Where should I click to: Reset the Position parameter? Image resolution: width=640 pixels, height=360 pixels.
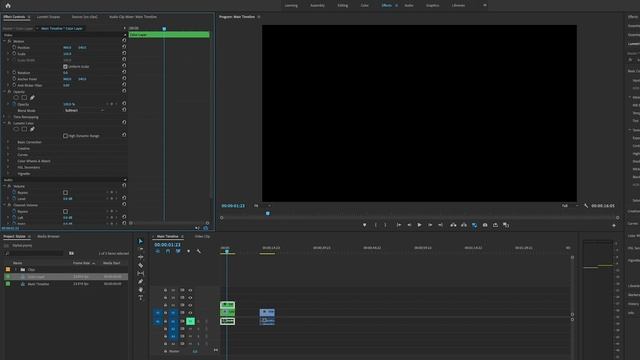[x=124, y=47]
